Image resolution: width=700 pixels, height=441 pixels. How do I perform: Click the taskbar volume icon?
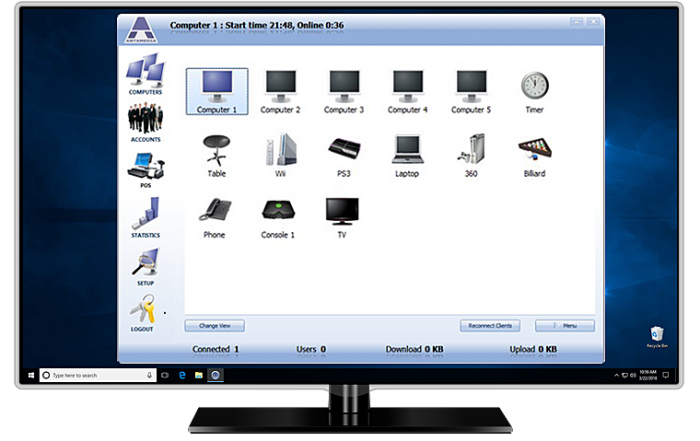[x=633, y=375]
